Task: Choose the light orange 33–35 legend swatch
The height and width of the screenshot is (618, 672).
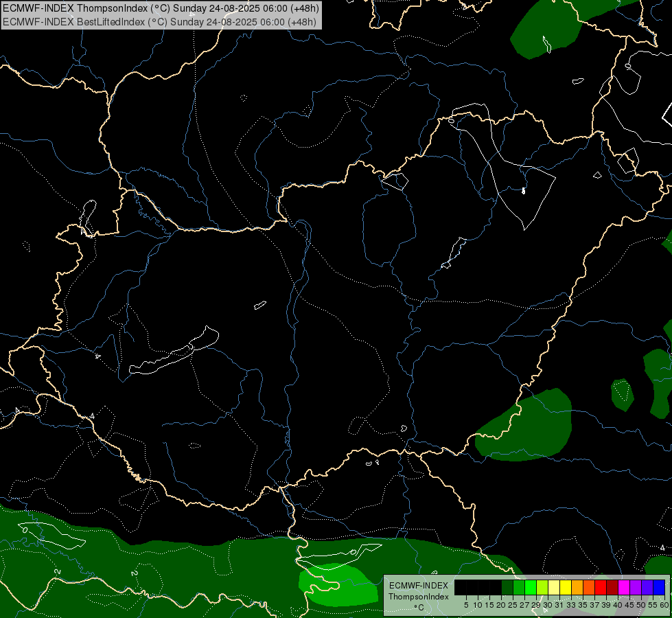Action: click(577, 587)
